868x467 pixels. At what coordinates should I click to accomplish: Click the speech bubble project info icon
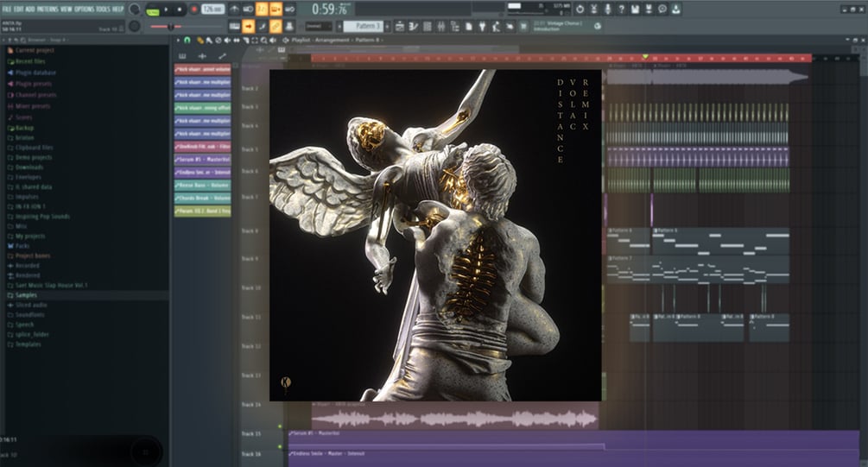coord(662,9)
